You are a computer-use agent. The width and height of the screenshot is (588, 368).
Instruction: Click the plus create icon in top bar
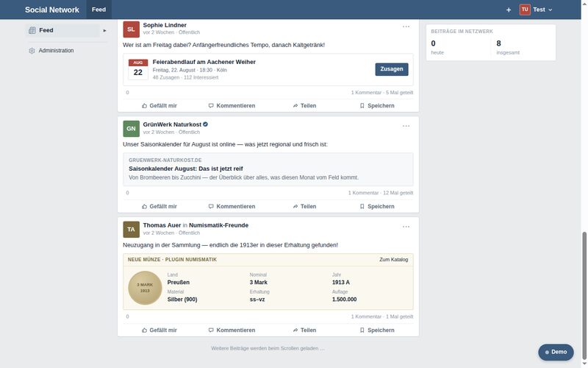pyautogui.click(x=508, y=10)
